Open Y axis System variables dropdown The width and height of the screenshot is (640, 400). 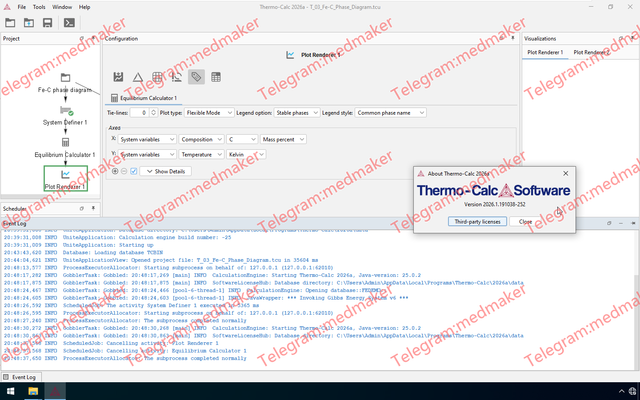147,154
